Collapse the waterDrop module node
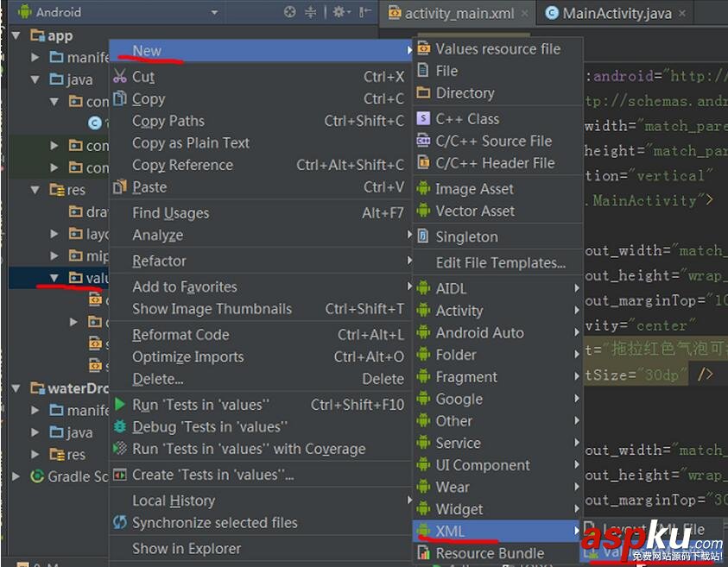 (x=16, y=387)
